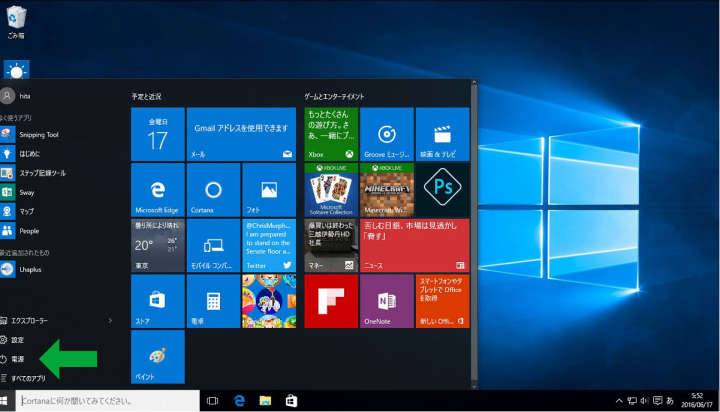The width and height of the screenshot is (720, 412).
Task: Open the red ニュース news tile
Action: pyautogui.click(x=415, y=245)
